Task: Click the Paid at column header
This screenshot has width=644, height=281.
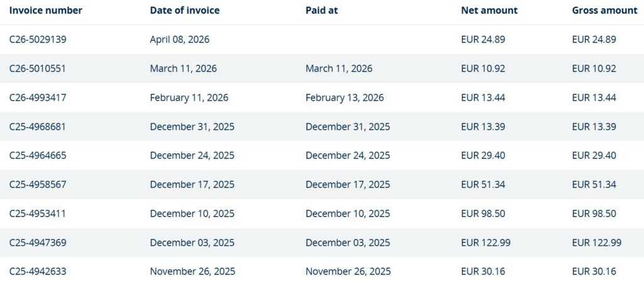Action: 321,11
